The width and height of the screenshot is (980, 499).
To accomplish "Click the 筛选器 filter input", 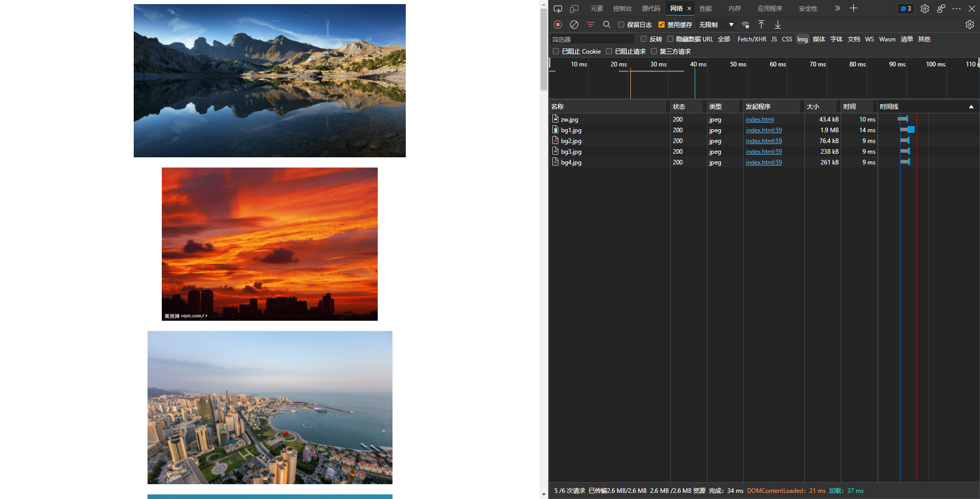I will pyautogui.click(x=592, y=39).
